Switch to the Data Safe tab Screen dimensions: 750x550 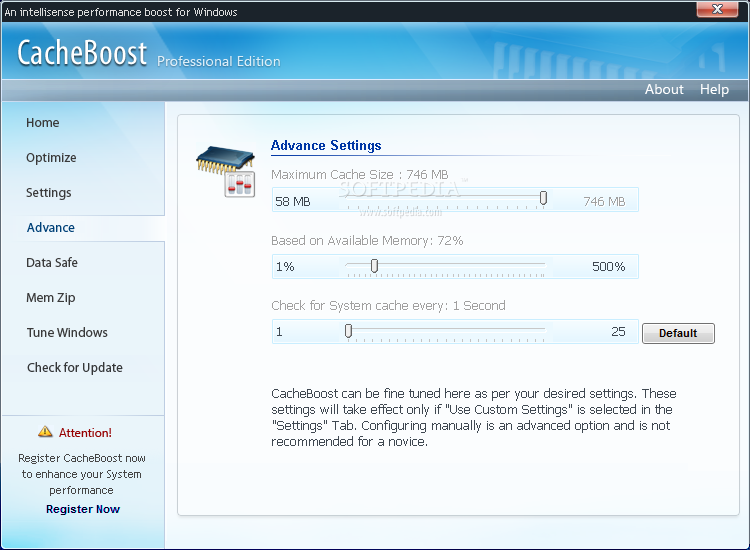(x=52, y=263)
